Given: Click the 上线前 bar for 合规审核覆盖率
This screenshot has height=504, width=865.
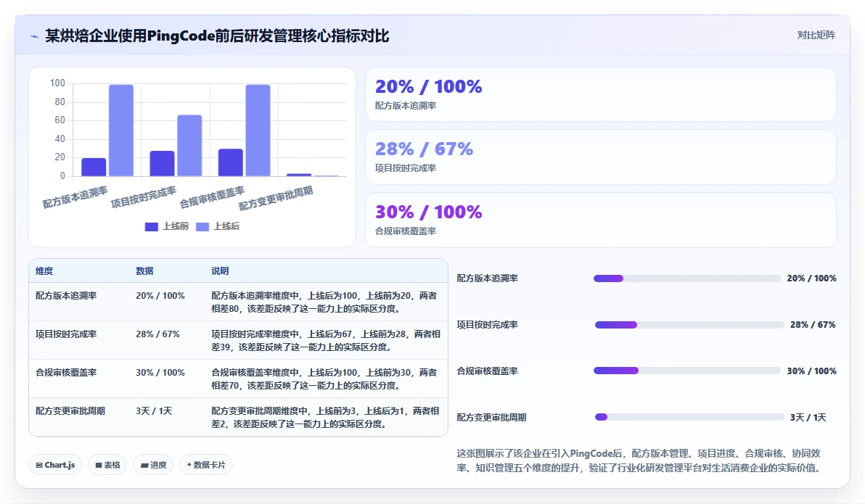Looking at the screenshot, I should (231, 162).
